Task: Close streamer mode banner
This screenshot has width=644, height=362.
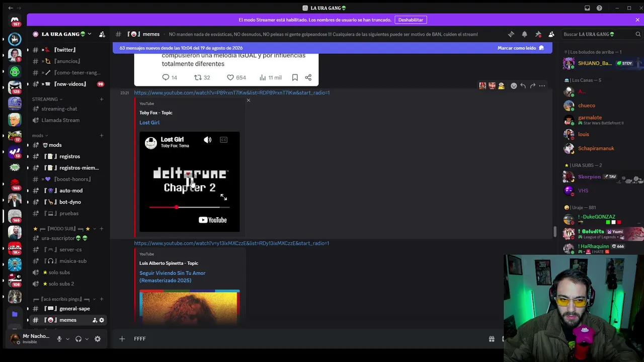Action: (x=637, y=20)
